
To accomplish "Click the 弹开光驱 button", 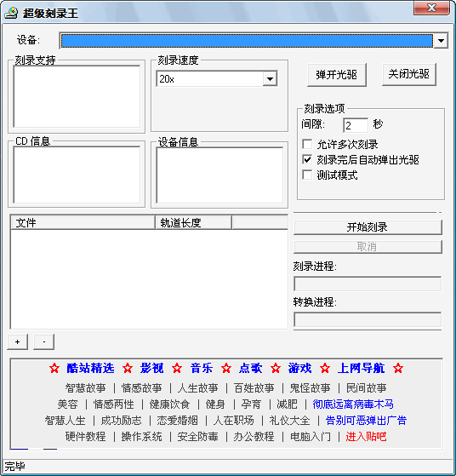I will pos(337,75).
